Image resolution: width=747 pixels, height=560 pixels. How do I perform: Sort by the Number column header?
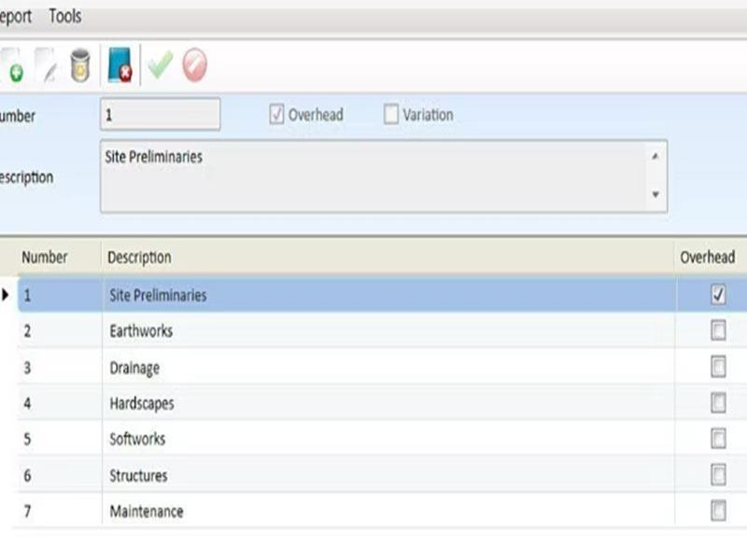pyautogui.click(x=59, y=258)
